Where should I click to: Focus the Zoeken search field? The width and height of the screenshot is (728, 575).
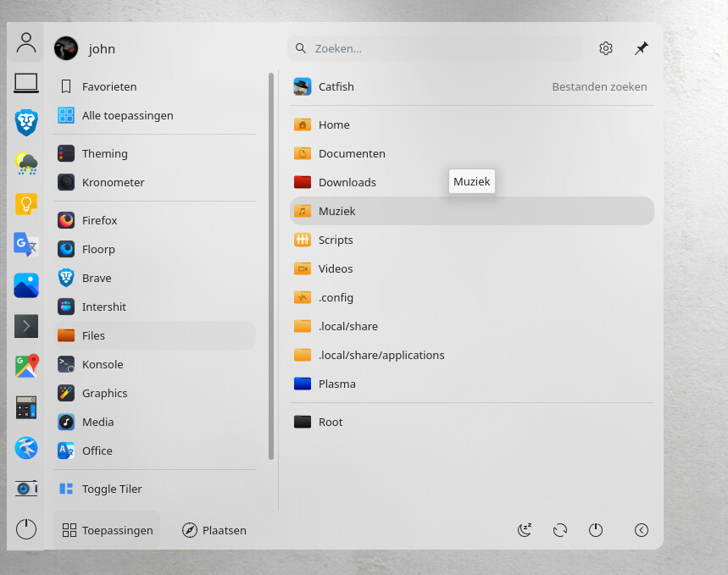435,48
